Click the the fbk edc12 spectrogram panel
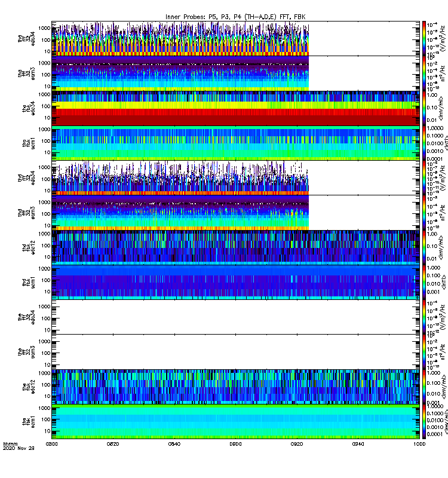Screen dimensions: 448x478 235,387
